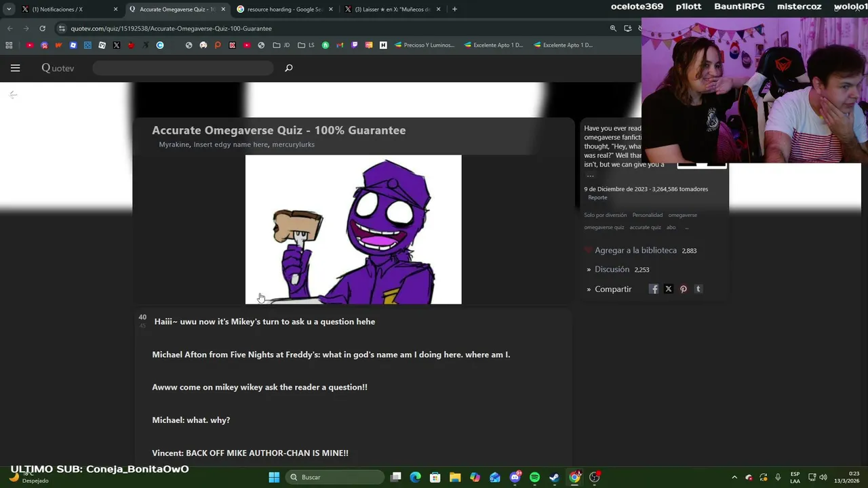Viewport: 868px width, 488px height.
Task: Open the omegaverse quiz tag
Action: tap(604, 228)
